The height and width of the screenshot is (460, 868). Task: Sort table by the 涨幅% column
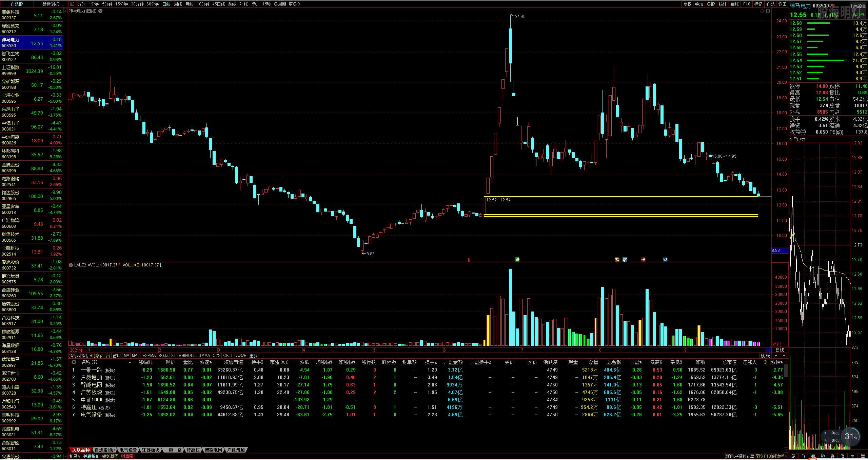145,362
